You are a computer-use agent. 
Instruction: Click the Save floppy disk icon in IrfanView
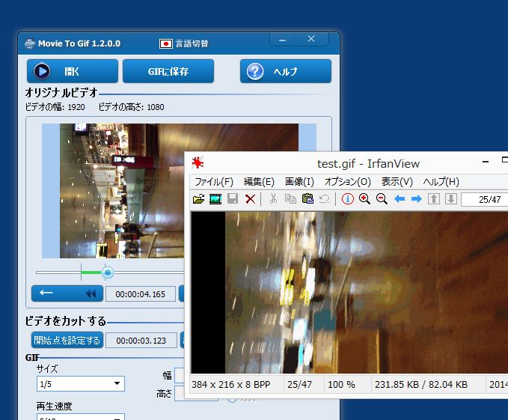pyautogui.click(x=233, y=198)
